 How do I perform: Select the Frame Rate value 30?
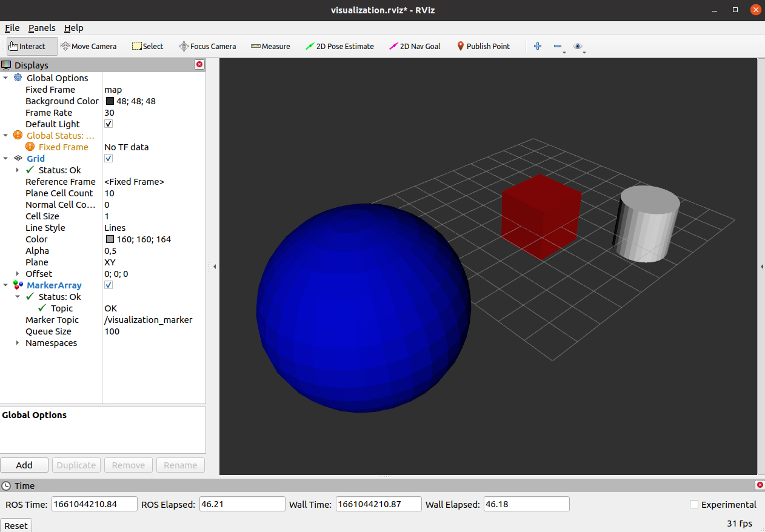pos(109,112)
